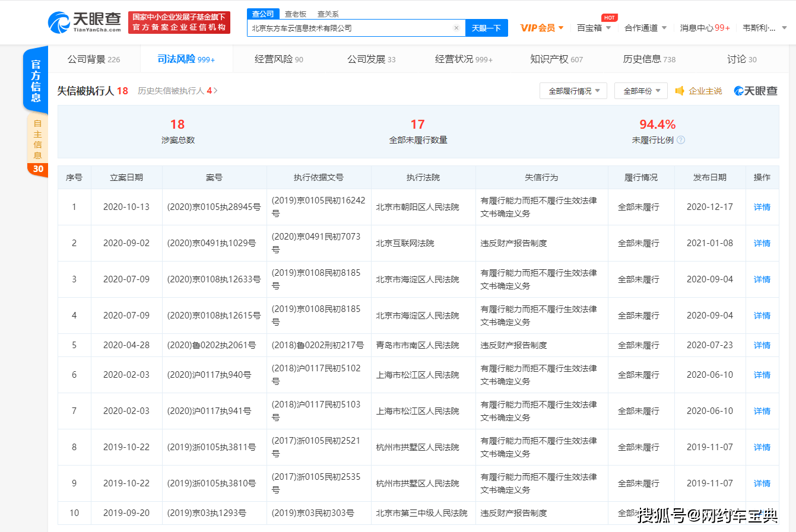Viewport: 796px width, 532px height.
Task: Click the info icon beside 未履行比例
Action: [x=681, y=140]
